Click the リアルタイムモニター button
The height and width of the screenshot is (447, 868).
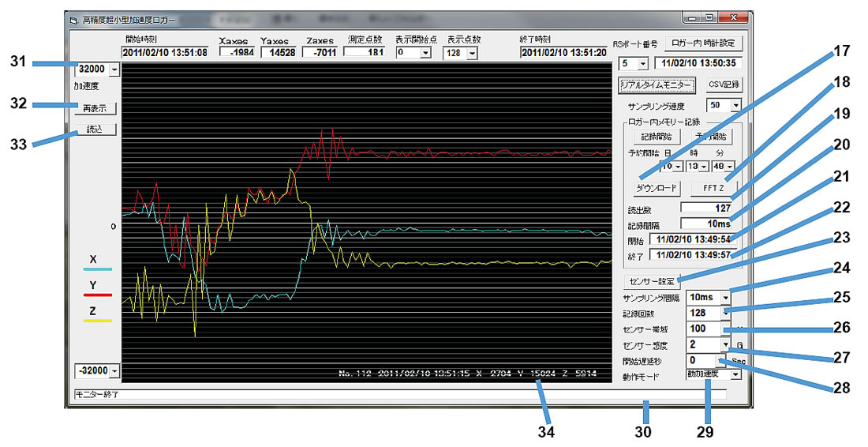click(656, 85)
